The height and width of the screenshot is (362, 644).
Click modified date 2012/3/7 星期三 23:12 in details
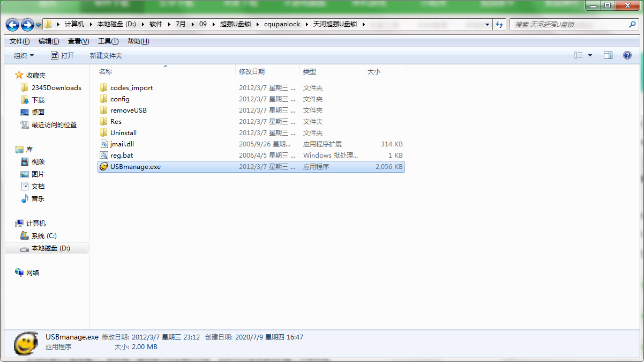pos(166,337)
